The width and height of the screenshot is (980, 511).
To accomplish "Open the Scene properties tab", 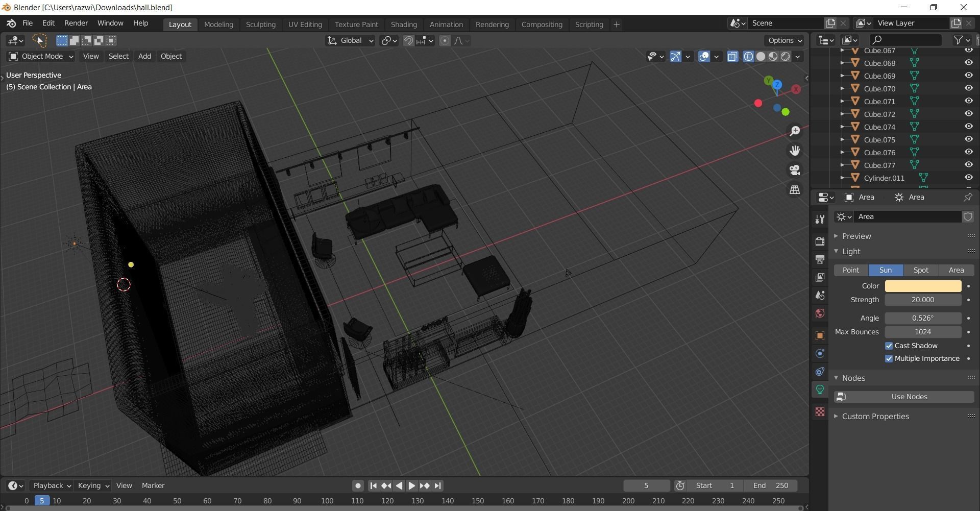I will click(x=820, y=295).
